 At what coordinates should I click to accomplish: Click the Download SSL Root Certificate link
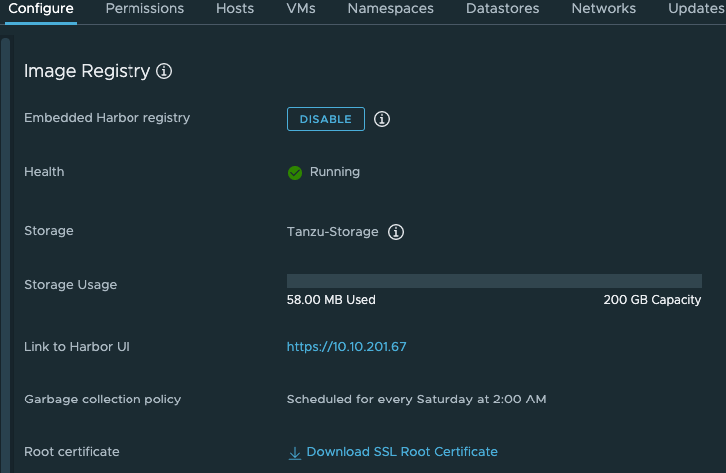click(401, 452)
